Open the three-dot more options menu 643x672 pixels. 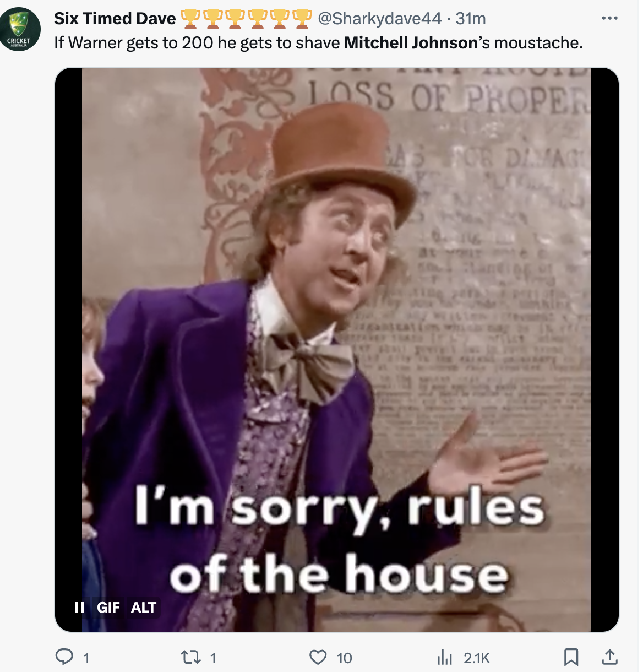pyautogui.click(x=609, y=18)
